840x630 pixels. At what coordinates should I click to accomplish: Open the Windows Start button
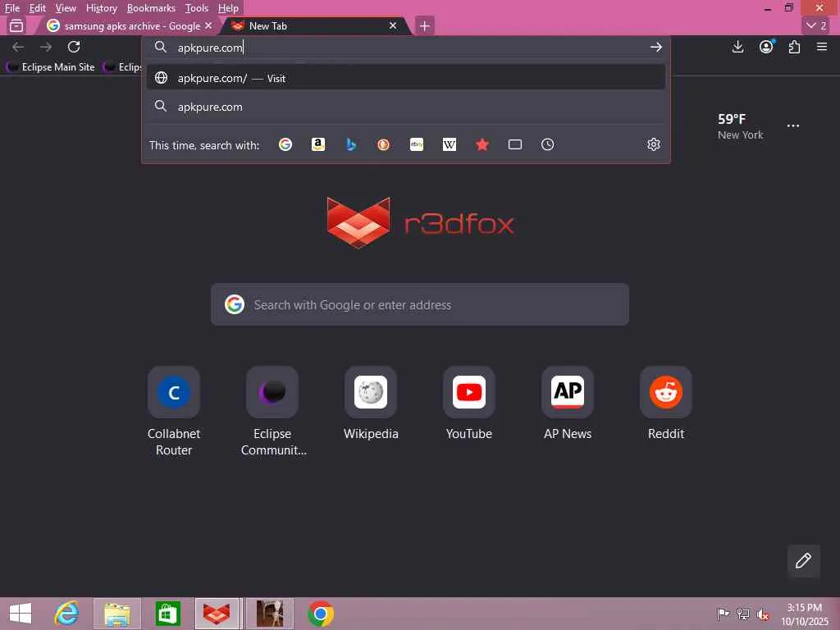[x=21, y=614]
